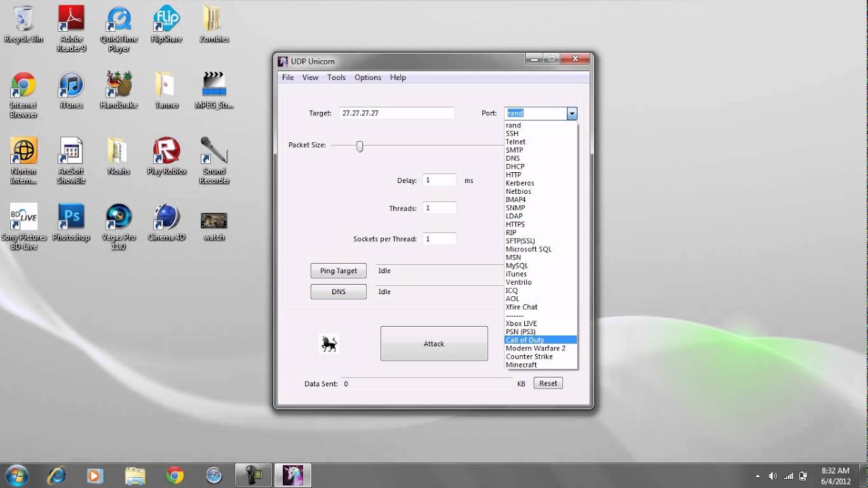Image resolution: width=868 pixels, height=488 pixels.
Task: Choose Minecraft from the Port list
Action: [540, 365]
